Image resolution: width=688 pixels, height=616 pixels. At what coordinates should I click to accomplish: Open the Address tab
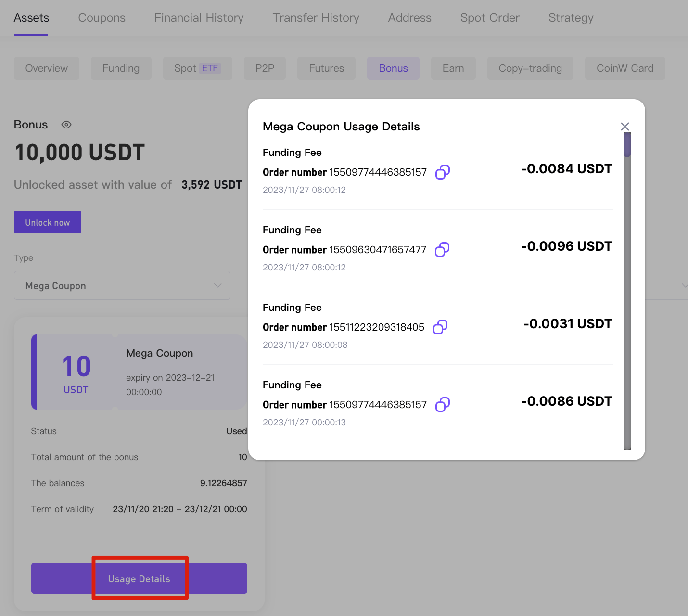point(409,18)
